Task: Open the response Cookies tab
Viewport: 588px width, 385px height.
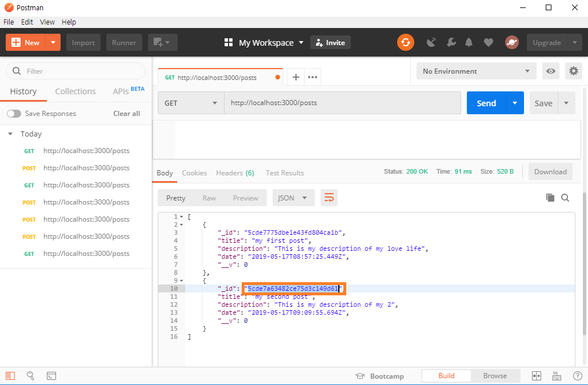Action: click(194, 173)
